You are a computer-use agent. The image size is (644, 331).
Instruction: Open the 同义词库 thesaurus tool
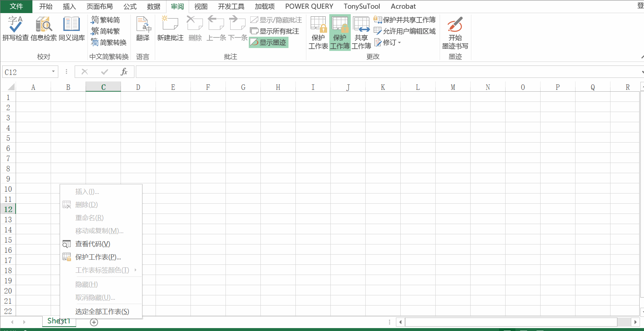tap(71, 28)
